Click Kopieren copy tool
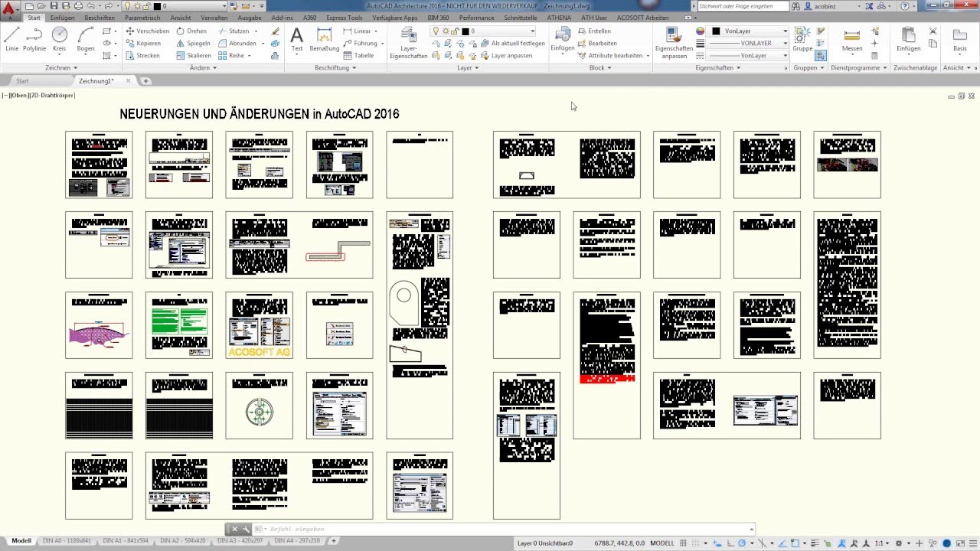 (143, 44)
